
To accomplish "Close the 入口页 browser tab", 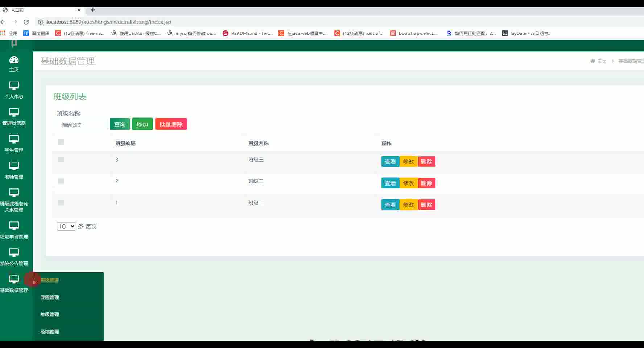I will pyautogui.click(x=79, y=10).
